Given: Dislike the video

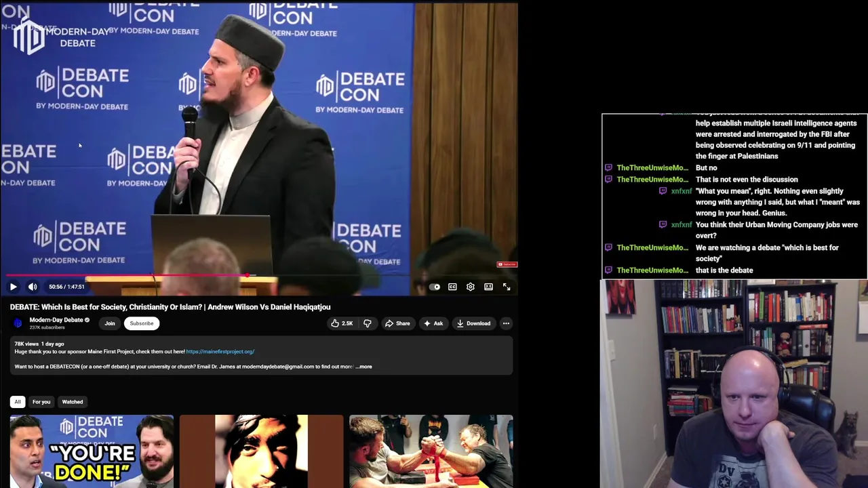Looking at the screenshot, I should 368,323.
